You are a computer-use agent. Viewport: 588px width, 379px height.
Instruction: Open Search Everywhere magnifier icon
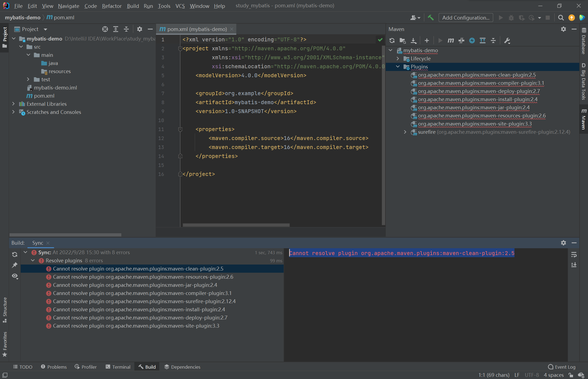coord(561,18)
